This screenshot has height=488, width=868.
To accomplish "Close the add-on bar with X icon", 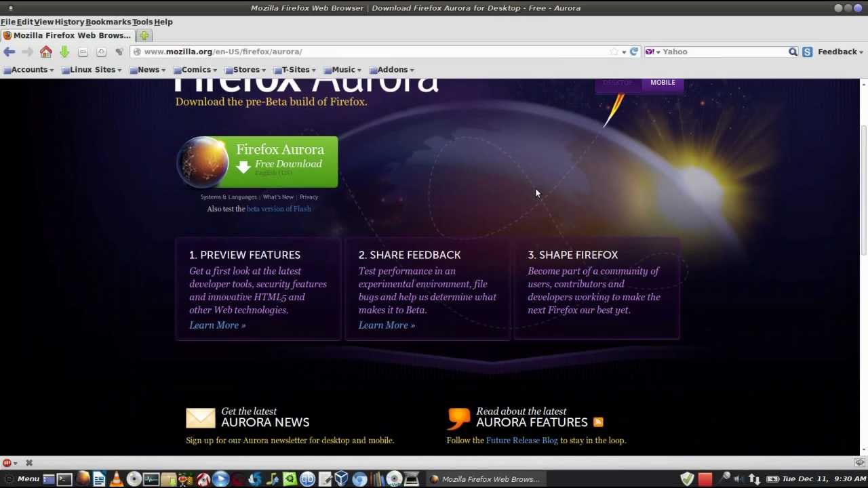I will [x=29, y=463].
